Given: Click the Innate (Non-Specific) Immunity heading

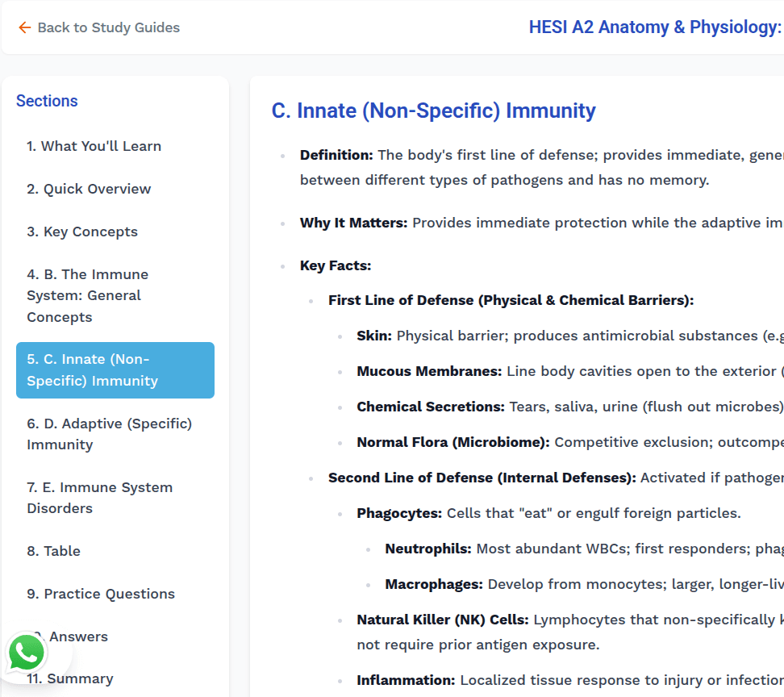Looking at the screenshot, I should [434, 111].
